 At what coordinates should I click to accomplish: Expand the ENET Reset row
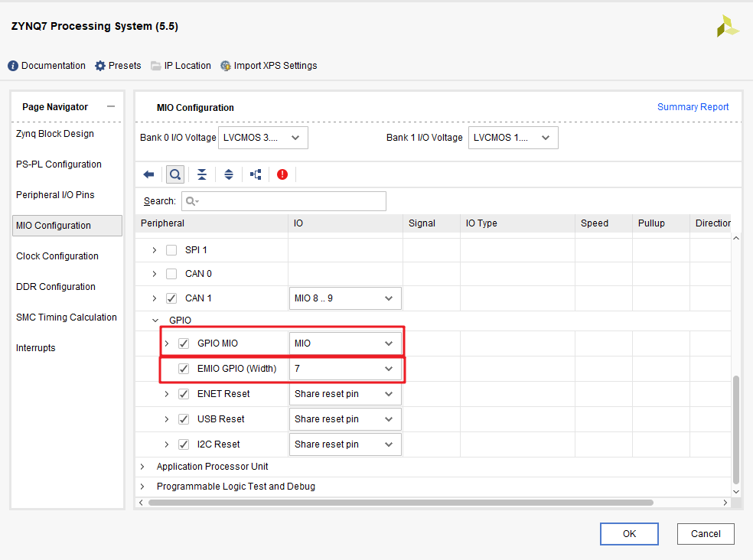[x=167, y=394]
